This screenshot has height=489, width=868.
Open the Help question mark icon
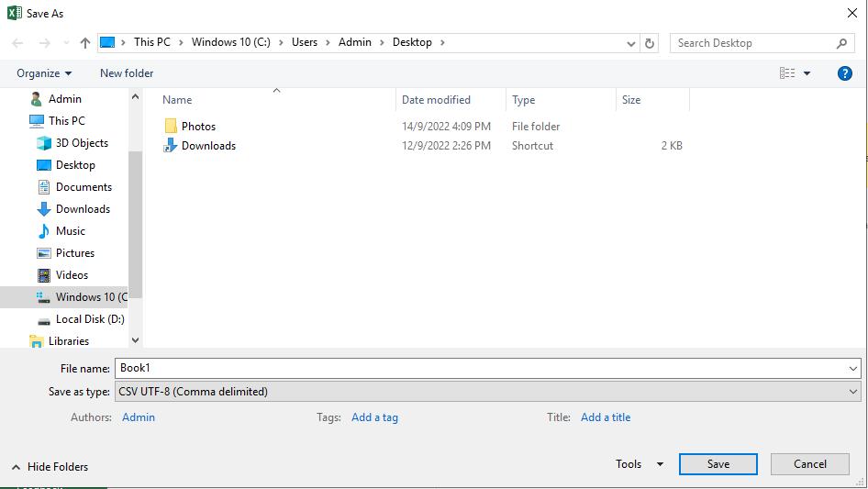pyautogui.click(x=844, y=73)
